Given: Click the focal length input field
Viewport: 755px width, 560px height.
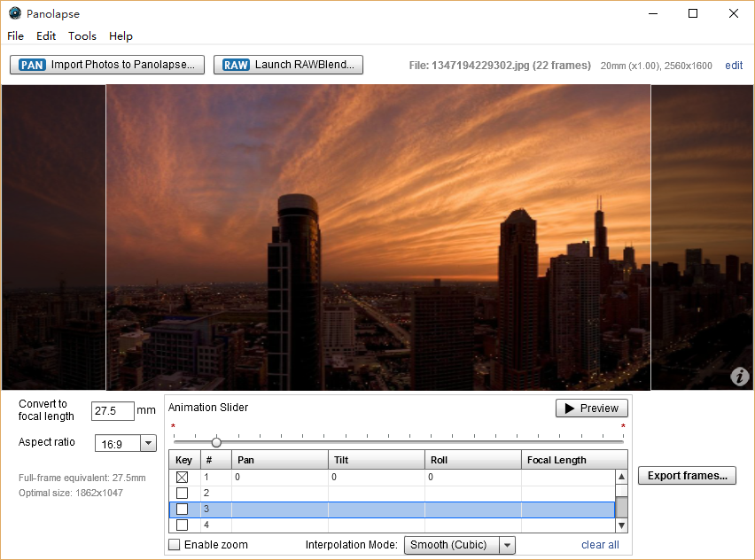Looking at the screenshot, I should [x=113, y=411].
